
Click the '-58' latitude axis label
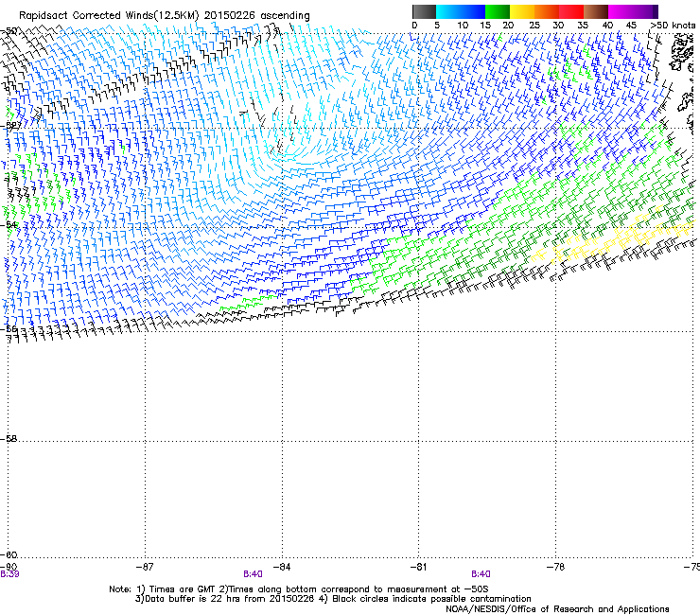point(9,439)
